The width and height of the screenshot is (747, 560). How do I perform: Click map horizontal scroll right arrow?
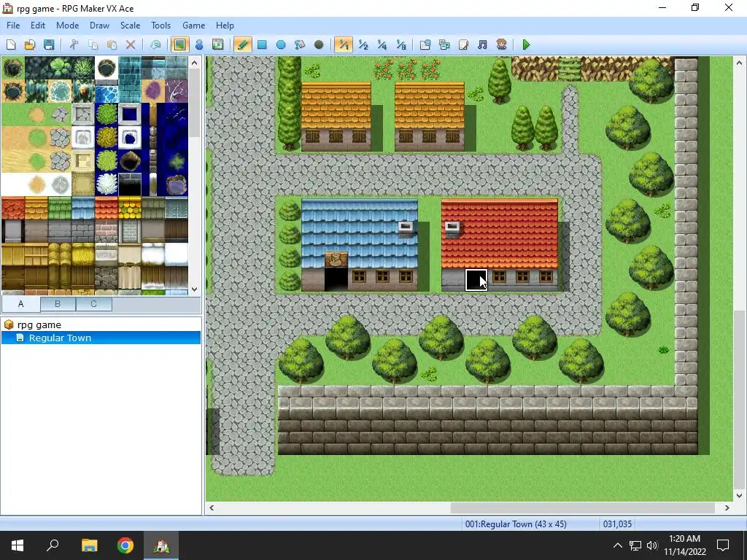click(x=727, y=507)
